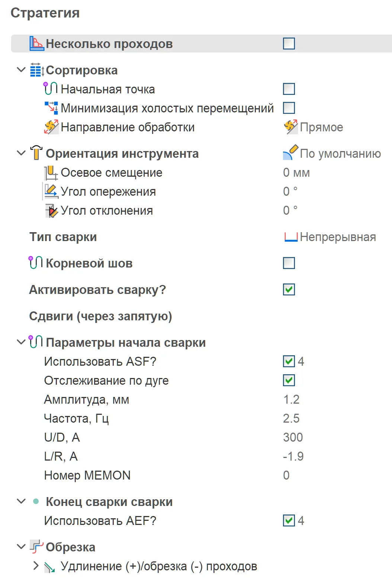Click the Несколько проходов icon
Image resolution: width=392 pixels, height=580 pixels.
pyautogui.click(x=37, y=44)
